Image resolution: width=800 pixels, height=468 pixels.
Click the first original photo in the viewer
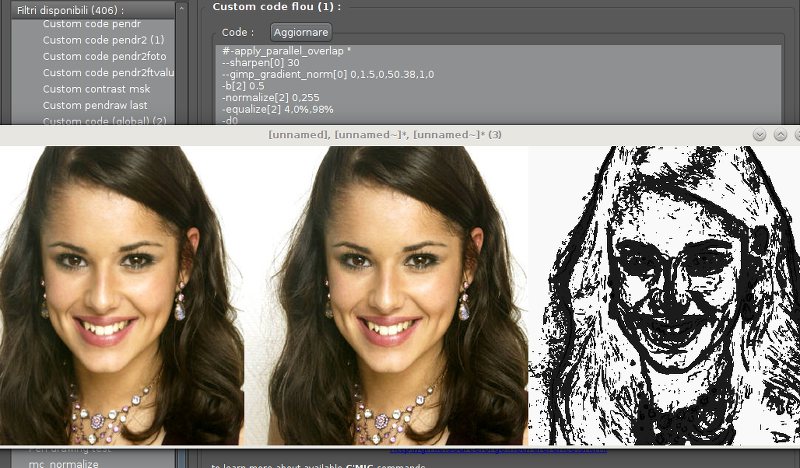122,295
